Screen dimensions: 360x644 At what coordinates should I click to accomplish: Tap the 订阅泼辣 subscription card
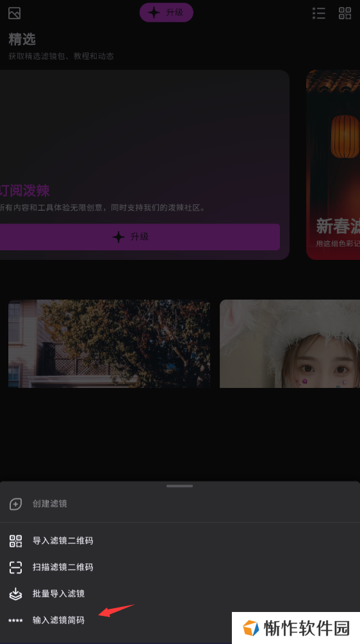pyautogui.click(x=145, y=165)
